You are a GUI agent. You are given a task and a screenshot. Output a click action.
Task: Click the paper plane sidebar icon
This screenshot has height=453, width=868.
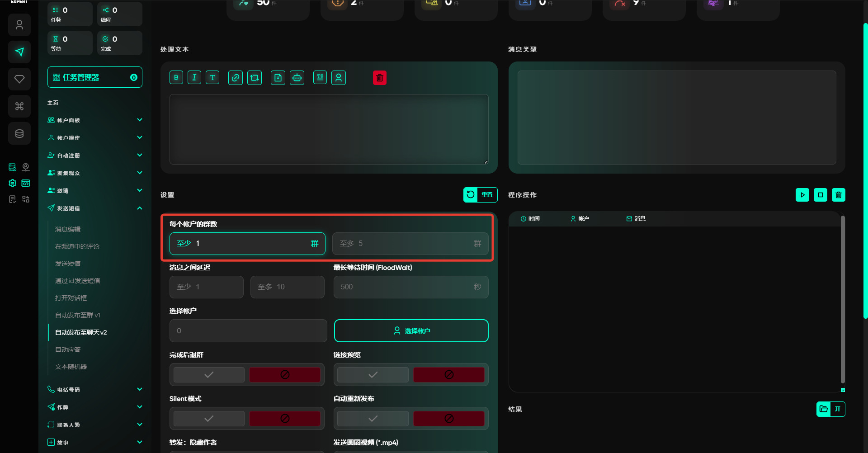[x=19, y=52]
